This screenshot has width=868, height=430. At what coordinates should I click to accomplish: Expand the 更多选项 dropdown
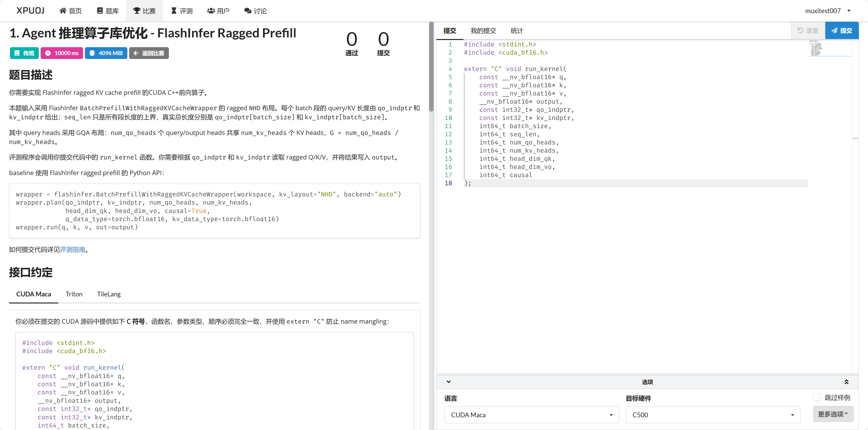coord(833,414)
